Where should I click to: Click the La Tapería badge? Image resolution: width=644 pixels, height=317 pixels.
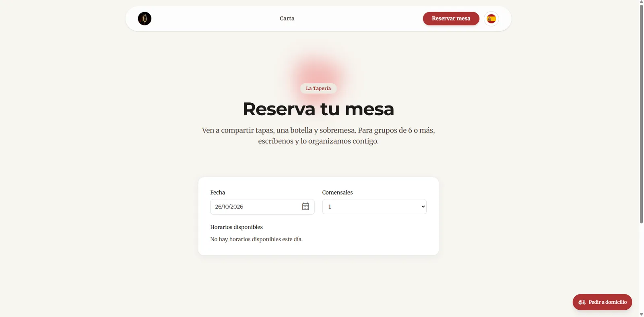(x=318, y=88)
